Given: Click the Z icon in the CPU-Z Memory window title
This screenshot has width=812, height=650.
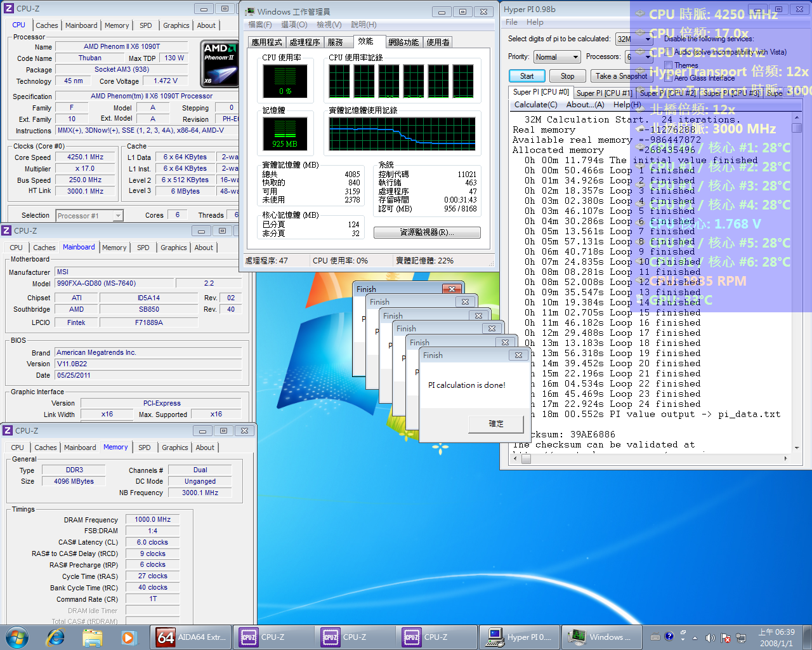Looking at the screenshot, I should (x=8, y=430).
